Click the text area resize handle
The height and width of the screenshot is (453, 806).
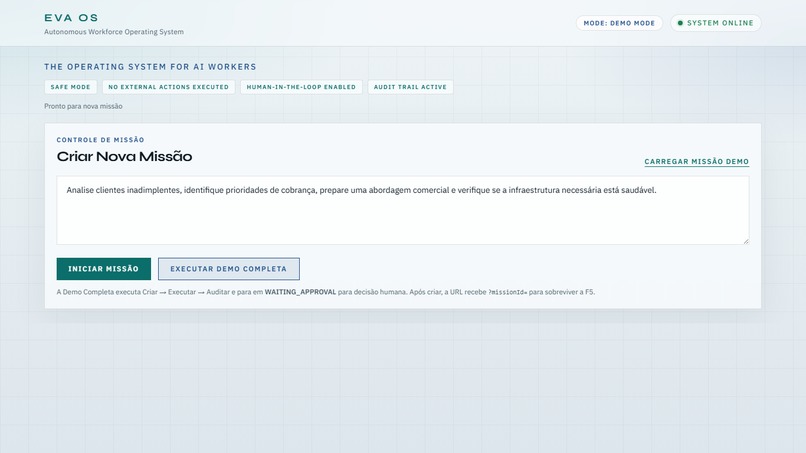click(745, 241)
